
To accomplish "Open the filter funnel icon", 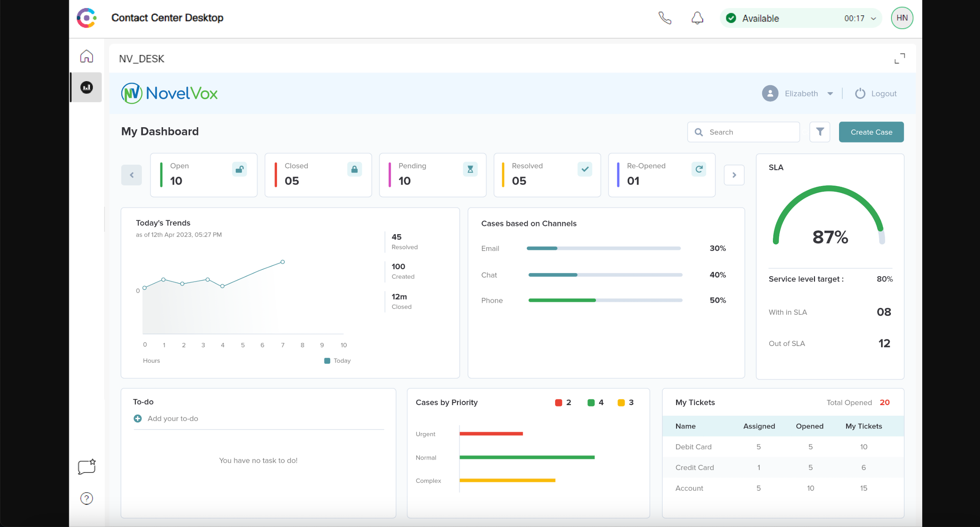I will (819, 132).
